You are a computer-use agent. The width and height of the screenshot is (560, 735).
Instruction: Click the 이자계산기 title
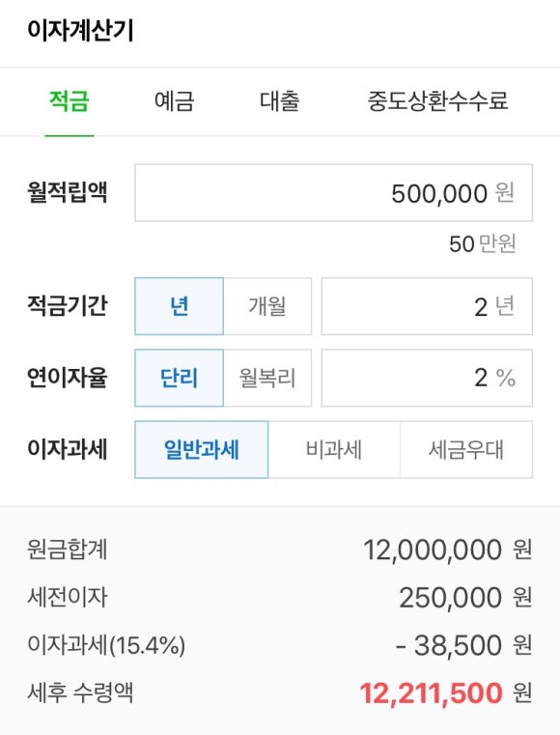80,31
